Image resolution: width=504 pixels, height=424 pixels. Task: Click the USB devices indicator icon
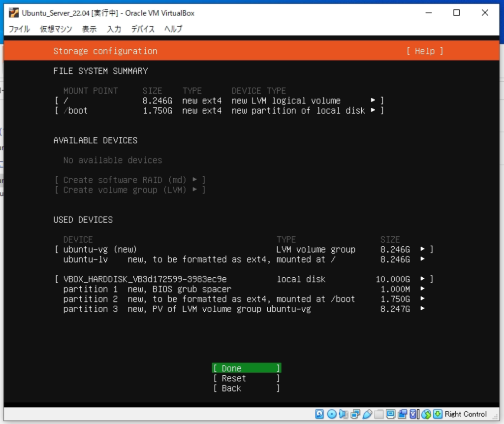367,414
